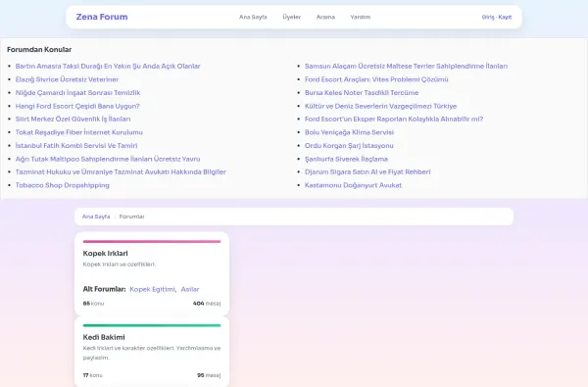The image size is (588, 387).
Task: Open the Kopek Egitimi sub-forum
Action: pos(152,289)
